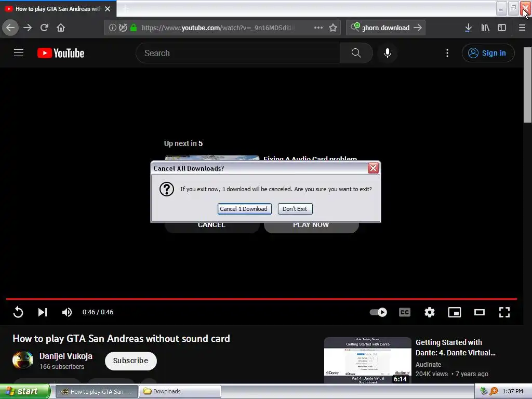
Task: Toggle the Firefox sidebar icon
Action: click(502, 28)
